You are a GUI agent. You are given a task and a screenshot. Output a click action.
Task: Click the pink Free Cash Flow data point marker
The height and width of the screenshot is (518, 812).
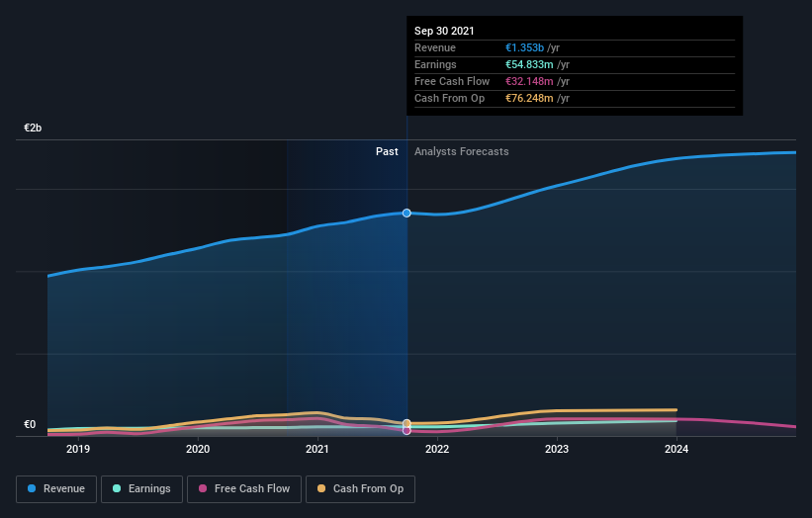406,431
